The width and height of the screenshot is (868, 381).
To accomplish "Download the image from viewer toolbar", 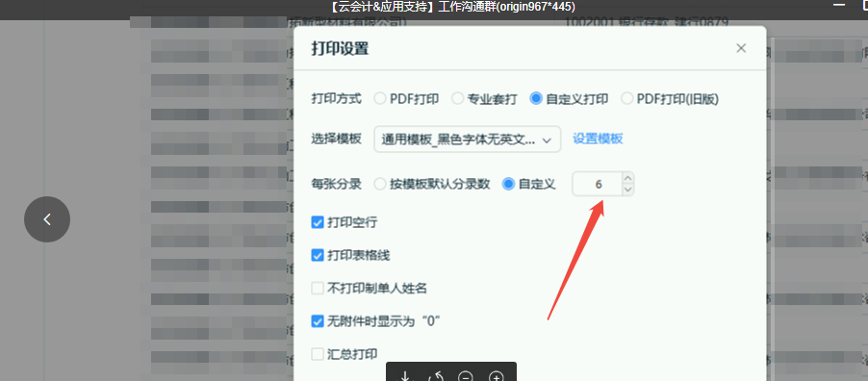I will coord(405,377).
